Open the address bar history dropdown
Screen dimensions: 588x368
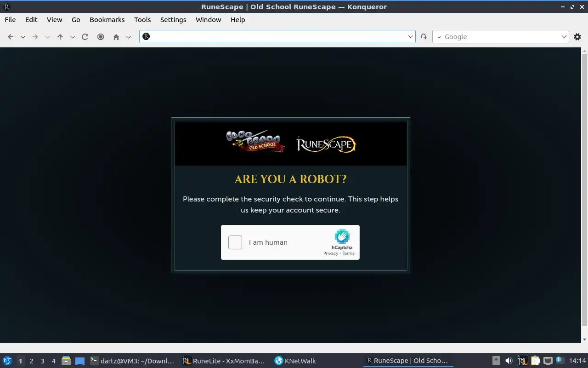click(411, 37)
